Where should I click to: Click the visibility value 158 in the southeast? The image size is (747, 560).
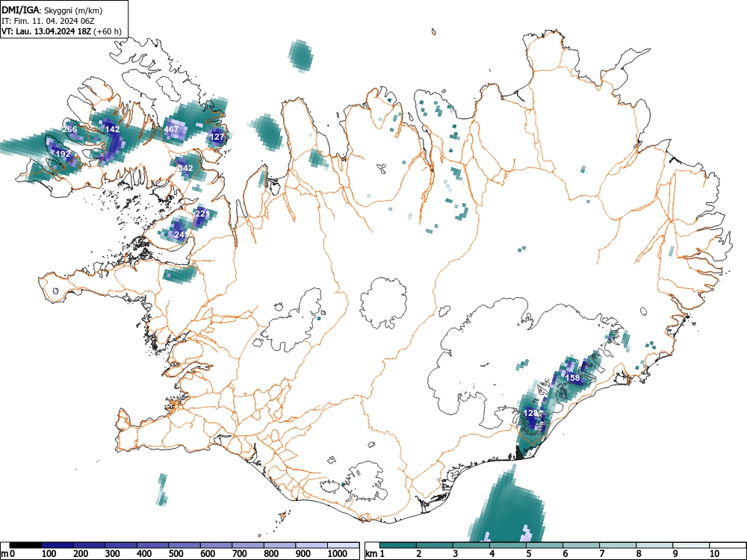[x=573, y=378]
